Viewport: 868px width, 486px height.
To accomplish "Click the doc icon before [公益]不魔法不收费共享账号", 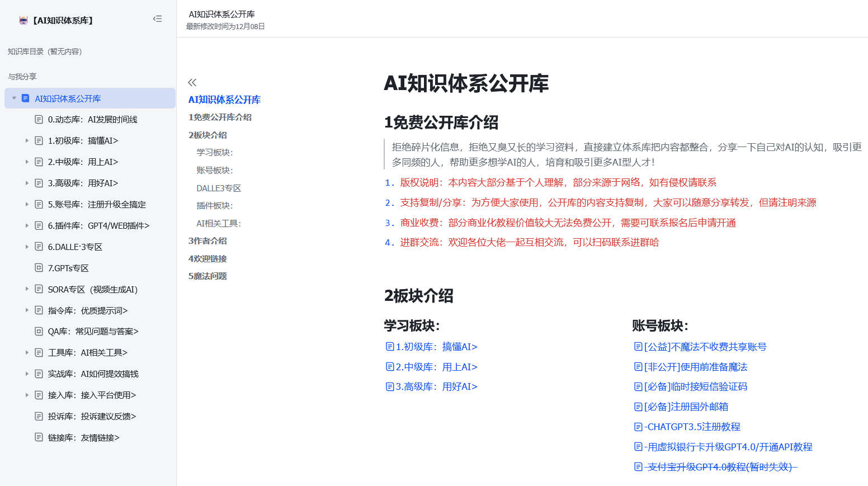I will pyautogui.click(x=638, y=347).
